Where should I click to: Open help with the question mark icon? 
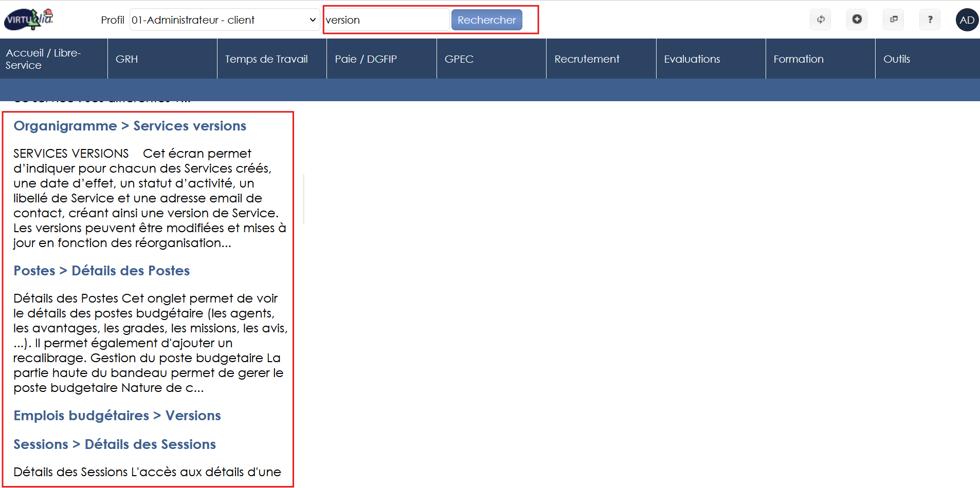tap(930, 20)
